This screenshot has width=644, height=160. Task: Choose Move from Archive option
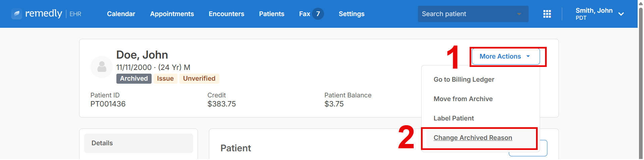(x=463, y=99)
